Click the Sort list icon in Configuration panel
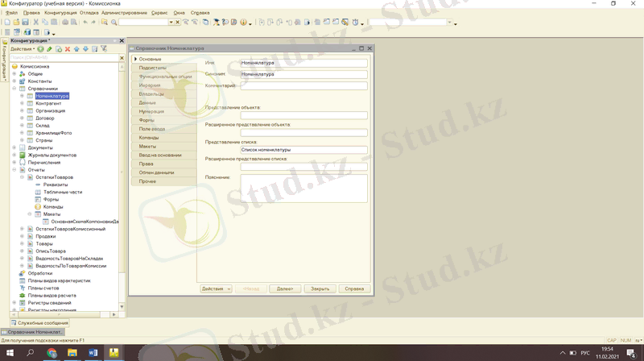 point(95,49)
